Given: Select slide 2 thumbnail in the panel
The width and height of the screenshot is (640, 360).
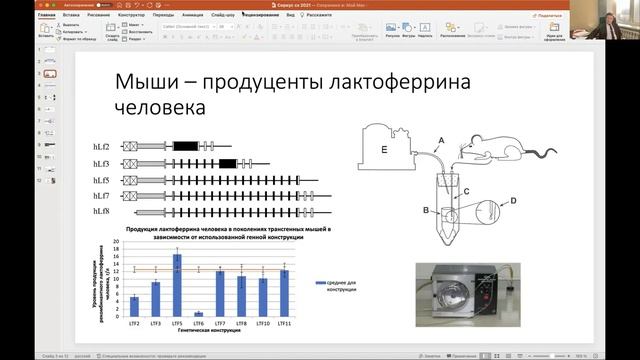Looking at the screenshot, I should [x=50, y=61].
